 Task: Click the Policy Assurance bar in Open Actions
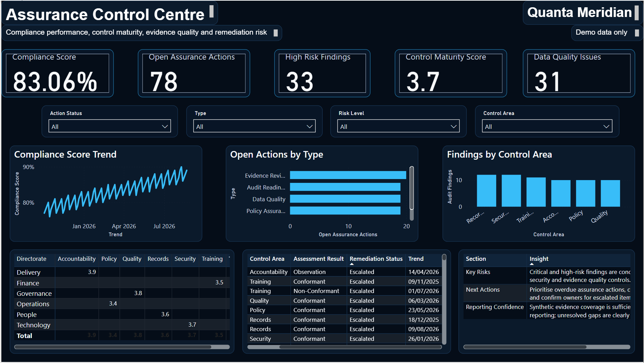(x=345, y=211)
